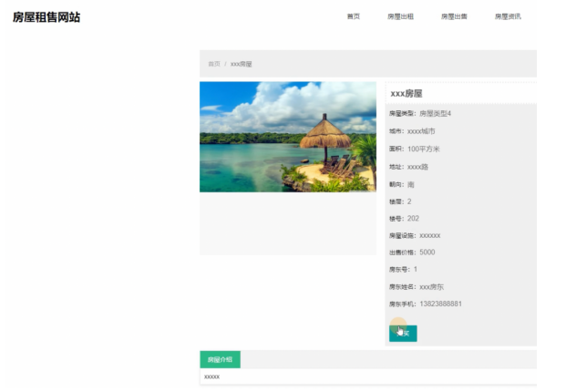Open the 首页 navigation menu item
The height and width of the screenshot is (392, 566).
pyautogui.click(x=354, y=16)
